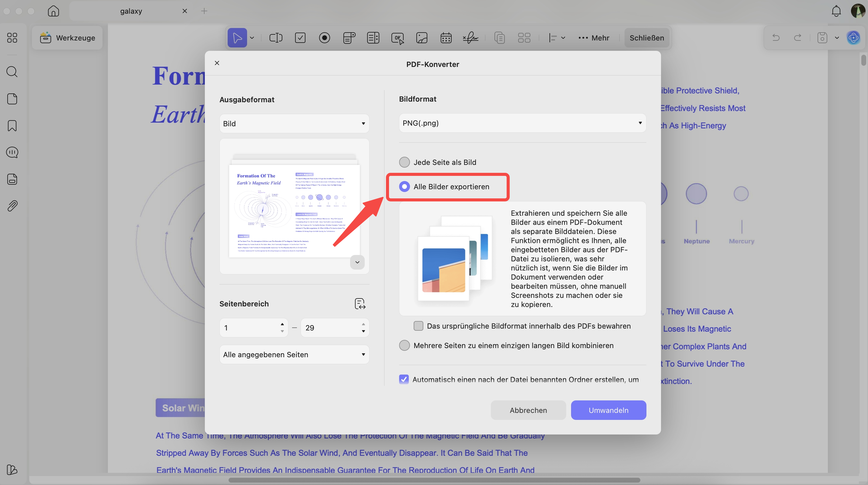Switch to the galaxy tab

pyautogui.click(x=131, y=11)
